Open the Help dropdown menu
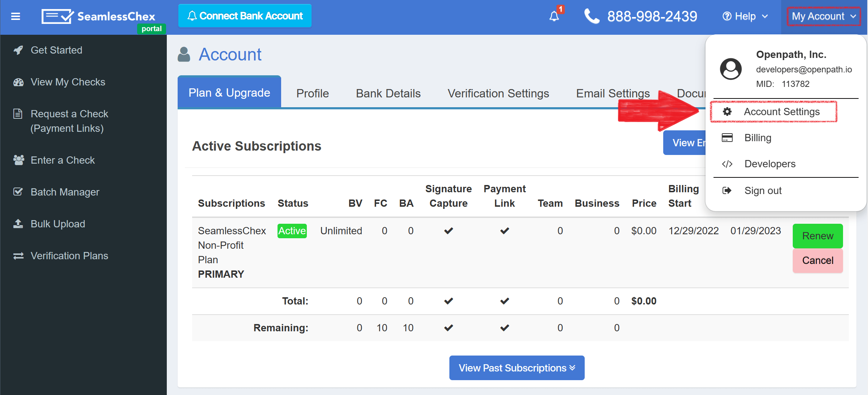The width and height of the screenshot is (868, 395). [744, 16]
